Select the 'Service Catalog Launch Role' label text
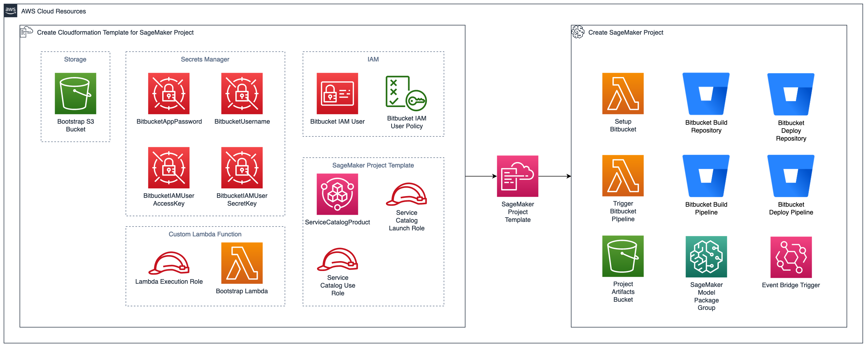This screenshot has height=348, width=868. (407, 220)
